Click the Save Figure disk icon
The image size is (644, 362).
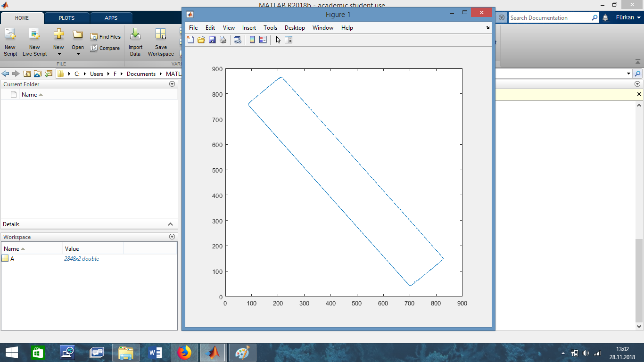tap(212, 40)
